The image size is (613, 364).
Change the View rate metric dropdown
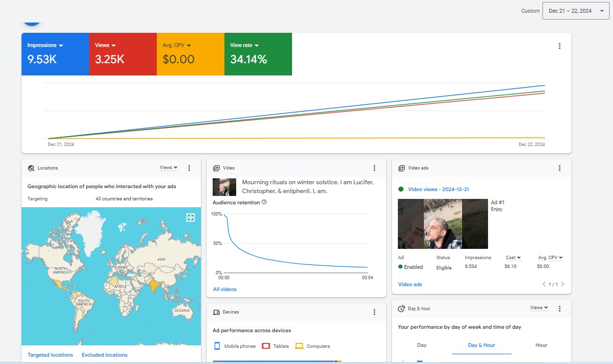(x=244, y=46)
